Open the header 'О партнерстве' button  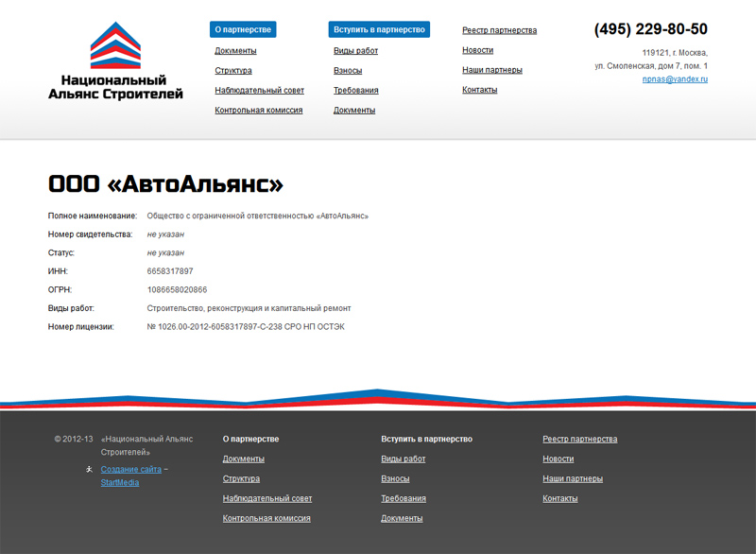[x=243, y=29]
